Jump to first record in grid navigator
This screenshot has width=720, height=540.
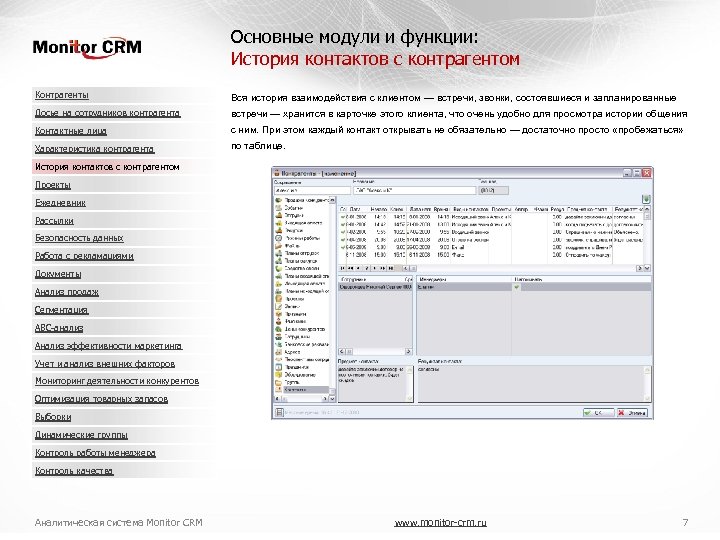click(342, 268)
